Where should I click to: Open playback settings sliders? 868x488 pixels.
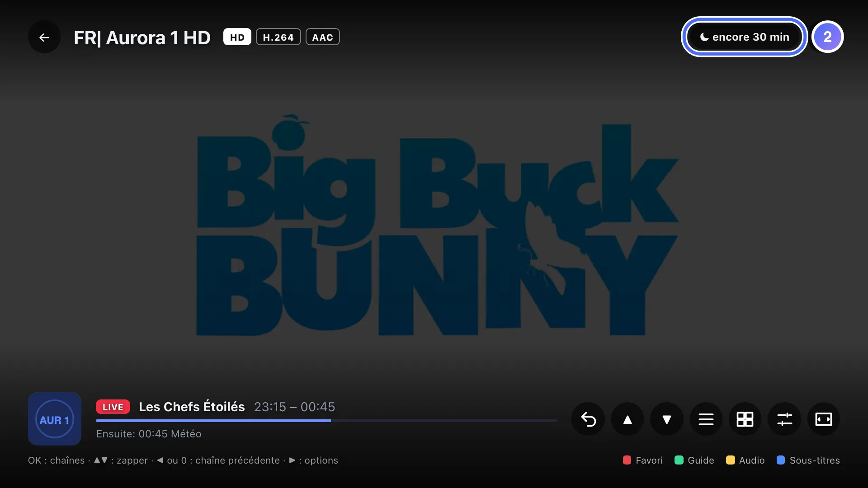(784, 419)
